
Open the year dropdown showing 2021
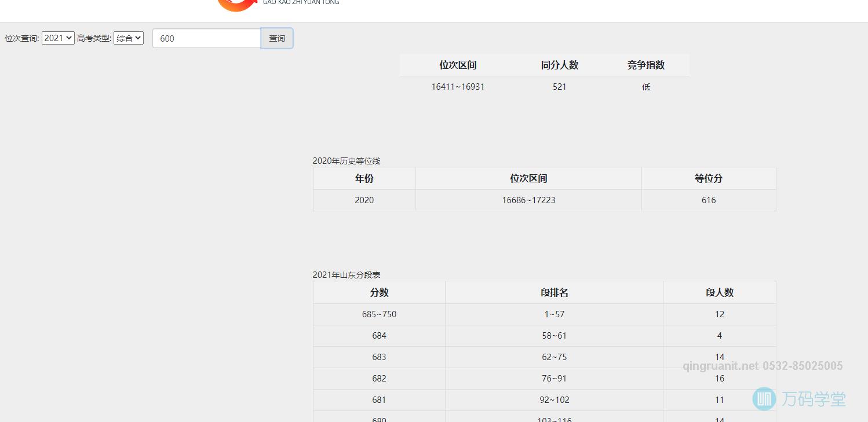click(x=58, y=38)
